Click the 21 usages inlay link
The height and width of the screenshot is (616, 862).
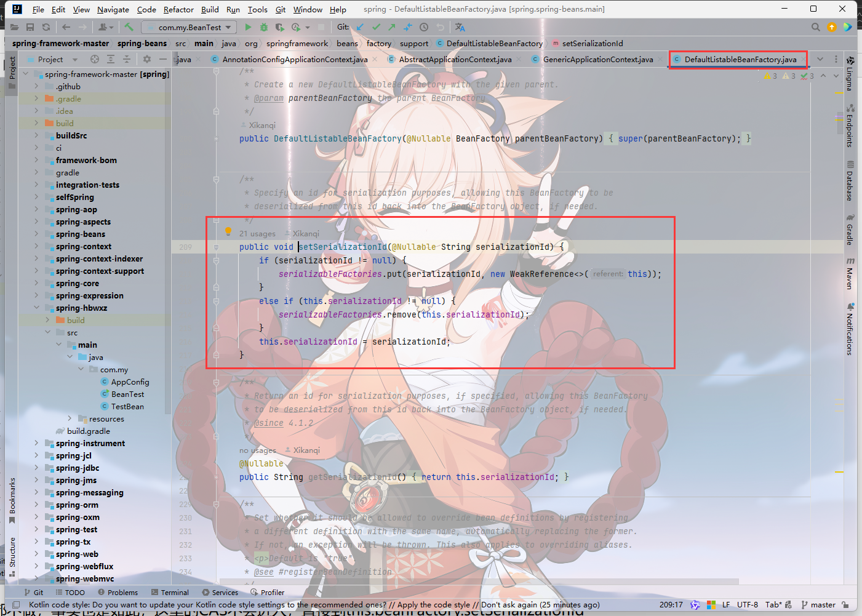(257, 234)
